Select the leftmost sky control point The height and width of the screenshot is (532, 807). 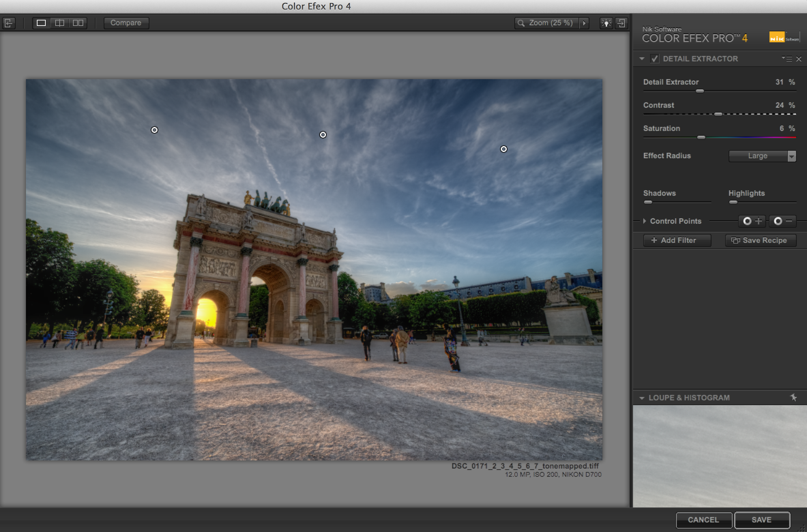pyautogui.click(x=155, y=130)
